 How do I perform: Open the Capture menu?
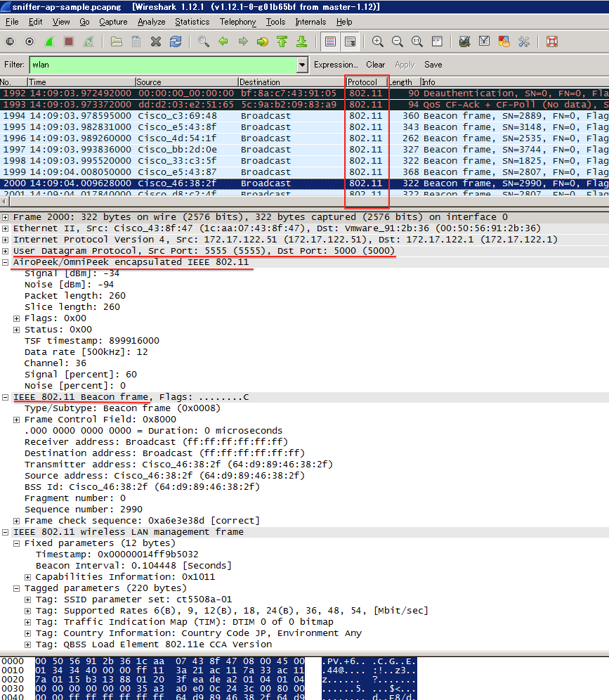click(x=113, y=22)
